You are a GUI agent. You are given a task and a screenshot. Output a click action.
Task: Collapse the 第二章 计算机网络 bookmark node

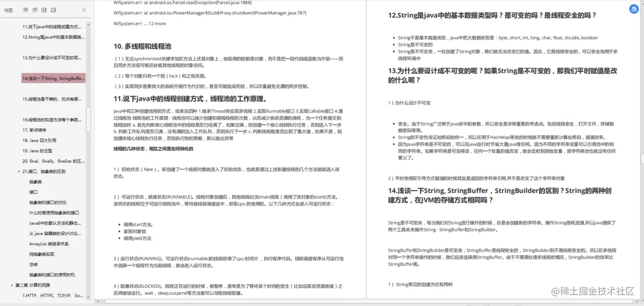pos(12,285)
